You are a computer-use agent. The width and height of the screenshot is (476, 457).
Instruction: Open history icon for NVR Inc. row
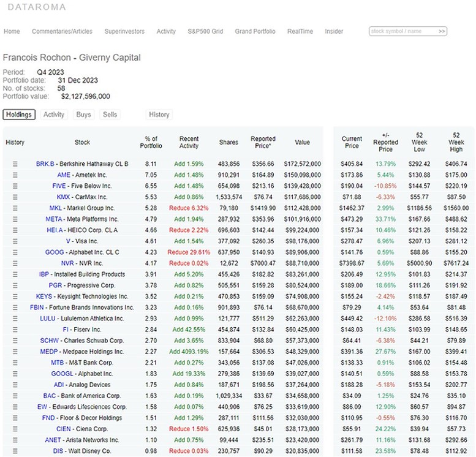pyautogui.click(x=15, y=263)
